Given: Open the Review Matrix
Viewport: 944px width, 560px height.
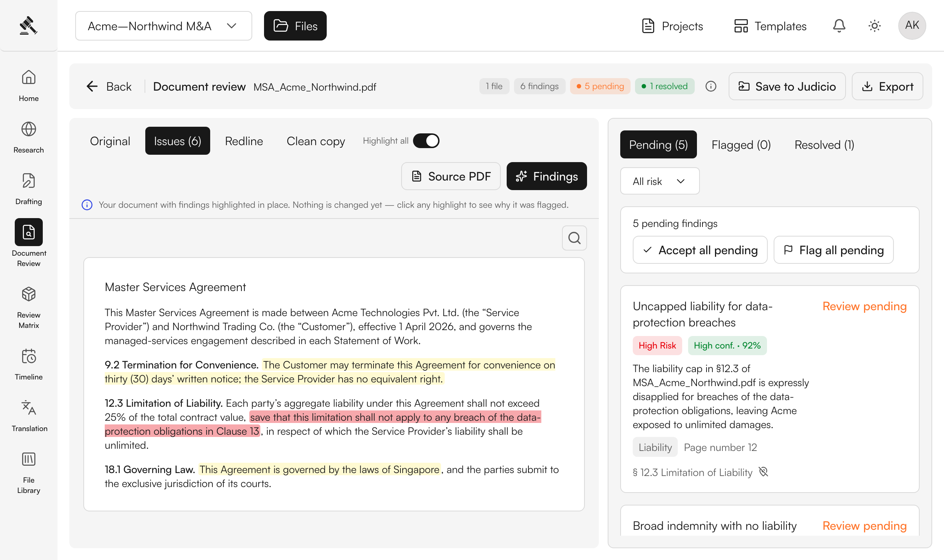Looking at the screenshot, I should [29, 308].
